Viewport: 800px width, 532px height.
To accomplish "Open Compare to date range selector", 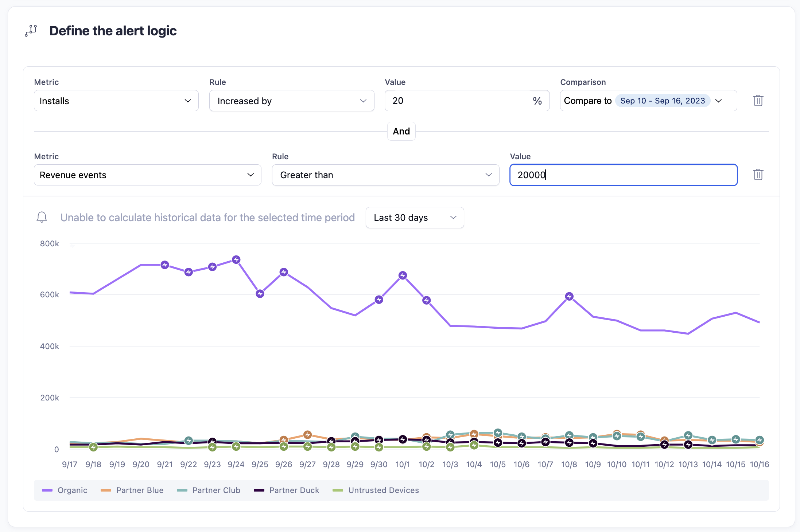I will tap(648, 101).
